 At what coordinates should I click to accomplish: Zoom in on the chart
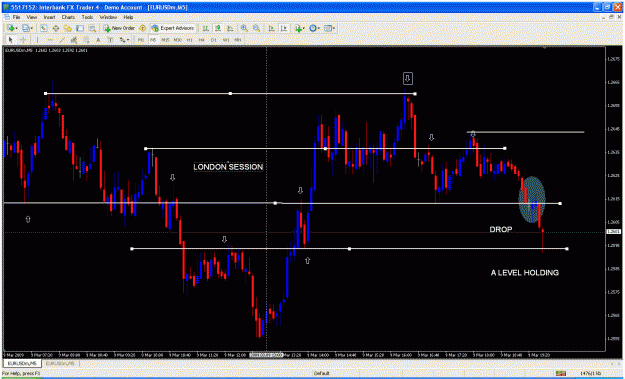244,28
